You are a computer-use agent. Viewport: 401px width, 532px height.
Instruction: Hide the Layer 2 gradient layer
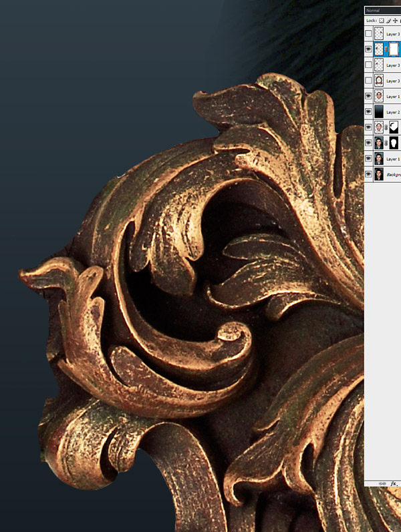[x=368, y=112]
